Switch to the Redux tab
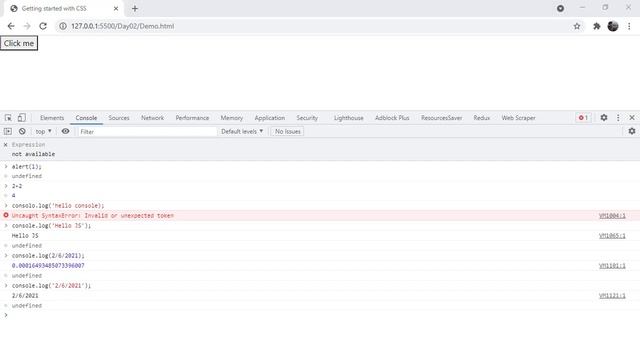640x360 pixels. pyautogui.click(x=482, y=118)
